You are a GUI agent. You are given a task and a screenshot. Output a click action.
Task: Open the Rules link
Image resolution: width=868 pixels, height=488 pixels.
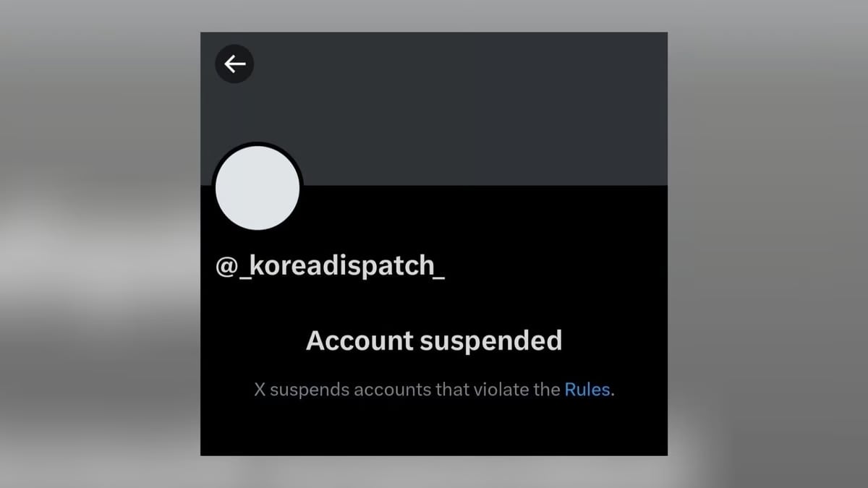(x=587, y=390)
